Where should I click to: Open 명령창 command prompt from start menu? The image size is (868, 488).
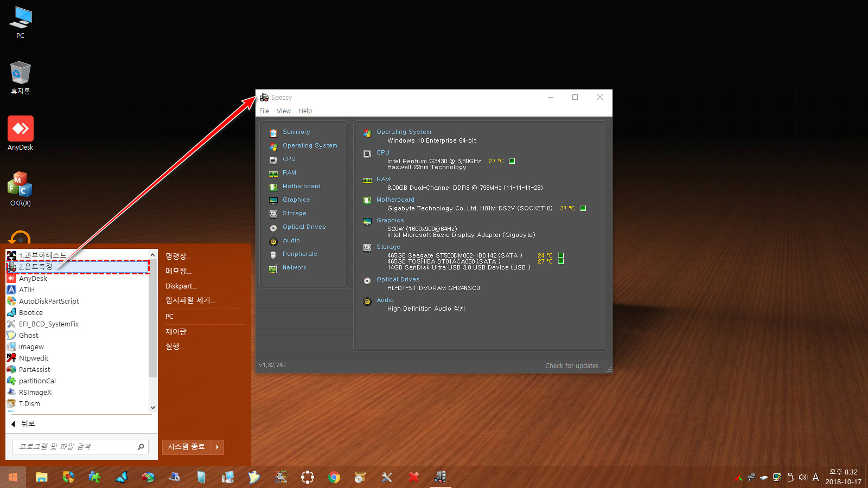pyautogui.click(x=178, y=256)
